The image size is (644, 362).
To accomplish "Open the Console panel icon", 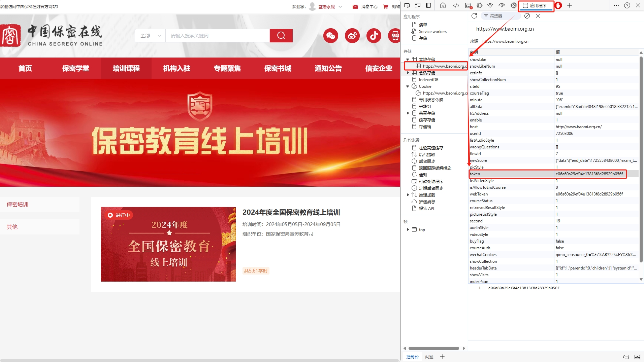I will click(x=468, y=5).
